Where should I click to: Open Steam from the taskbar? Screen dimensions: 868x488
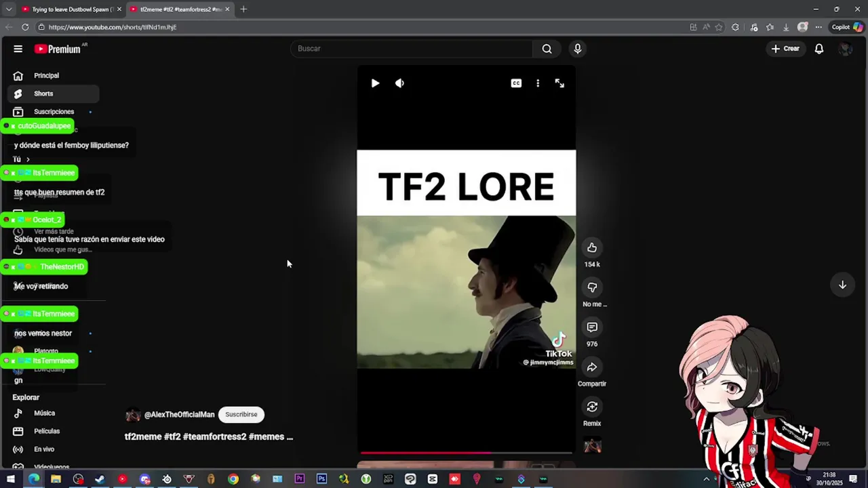(100, 479)
